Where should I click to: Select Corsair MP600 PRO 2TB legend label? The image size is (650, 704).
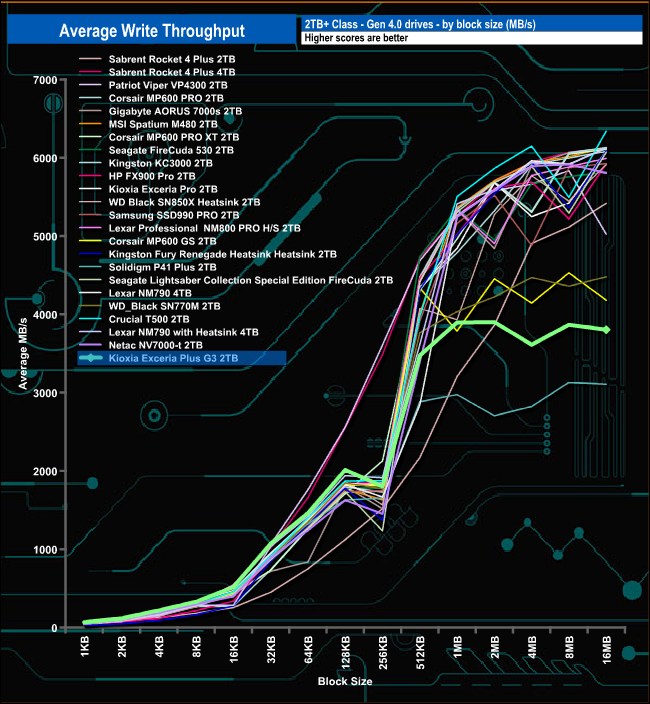[166, 98]
